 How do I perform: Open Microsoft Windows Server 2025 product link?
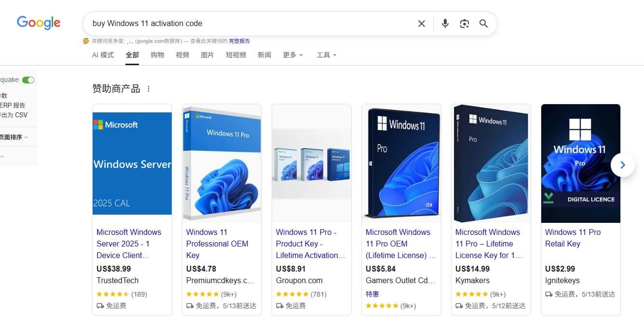pyautogui.click(x=129, y=244)
